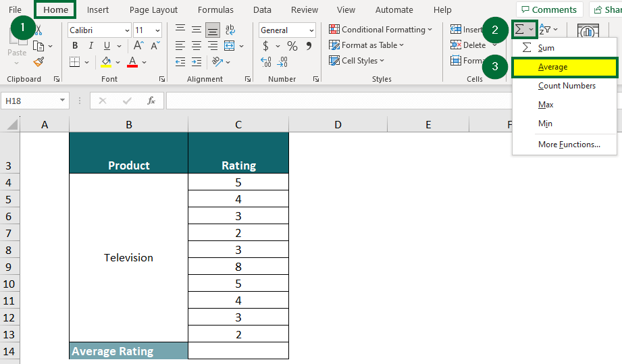This screenshot has height=364, width=622.
Task: Click the Insert Function fx icon
Action: click(x=151, y=101)
